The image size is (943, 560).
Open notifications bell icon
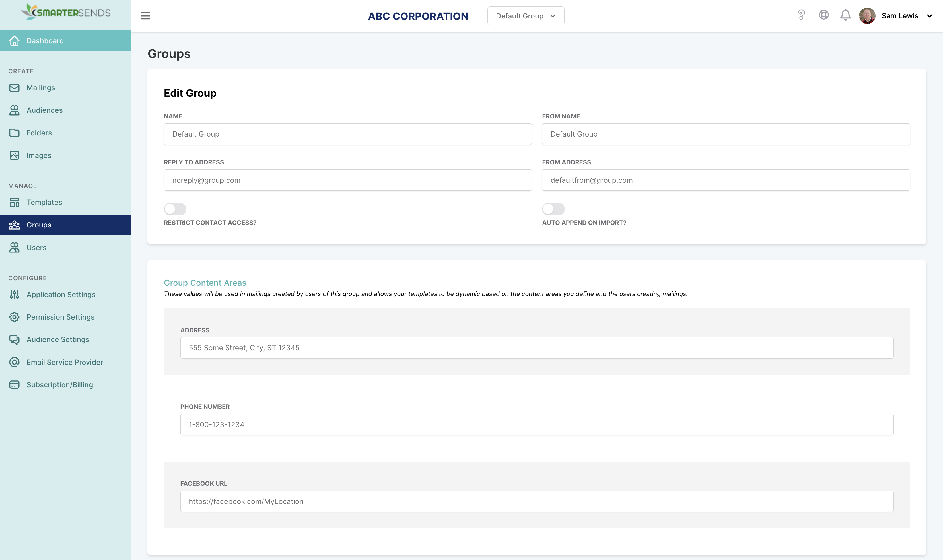point(845,15)
